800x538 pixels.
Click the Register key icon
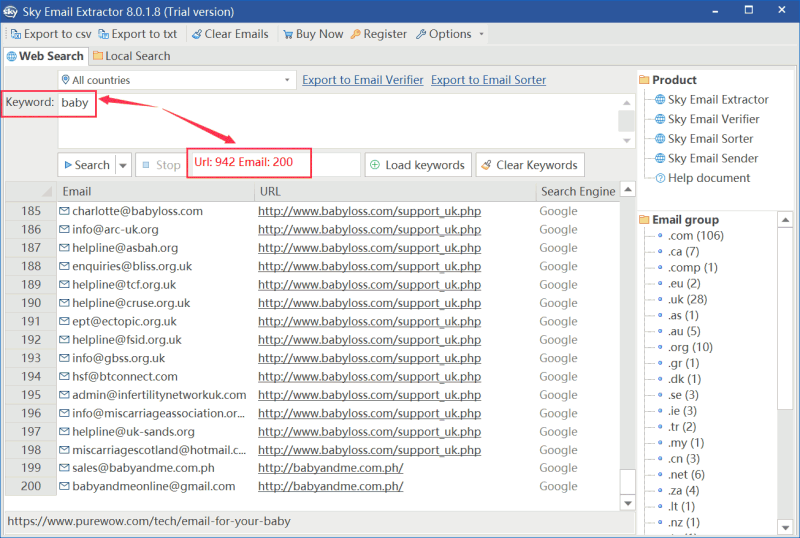pos(355,34)
